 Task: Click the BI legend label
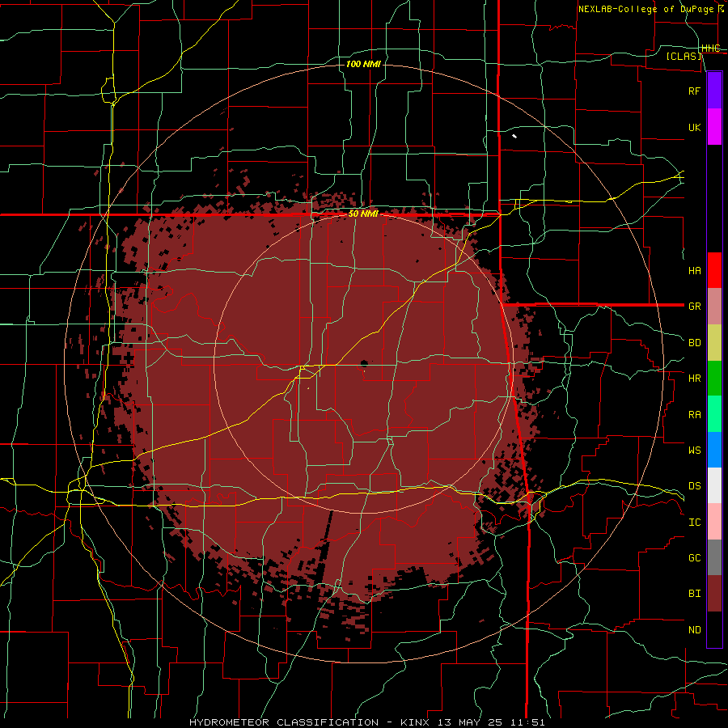click(x=695, y=594)
